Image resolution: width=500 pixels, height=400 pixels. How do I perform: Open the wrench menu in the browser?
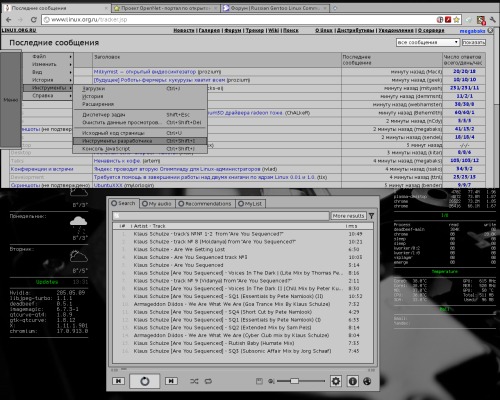(492, 20)
